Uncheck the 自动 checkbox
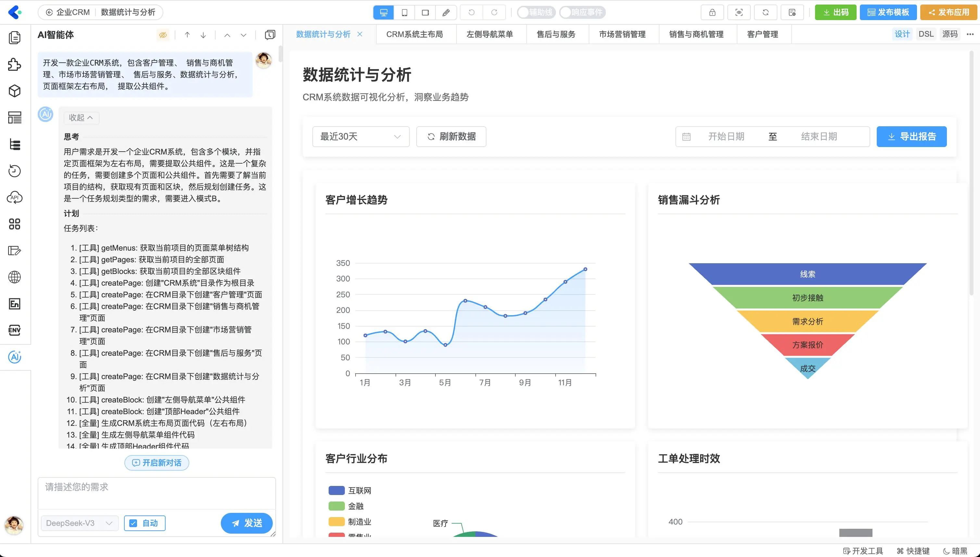 click(x=133, y=523)
